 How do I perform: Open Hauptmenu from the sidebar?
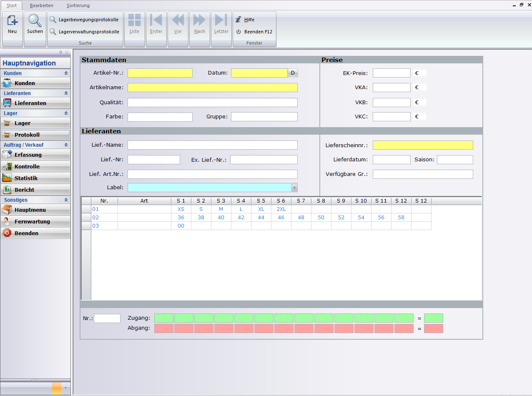[x=35, y=210]
